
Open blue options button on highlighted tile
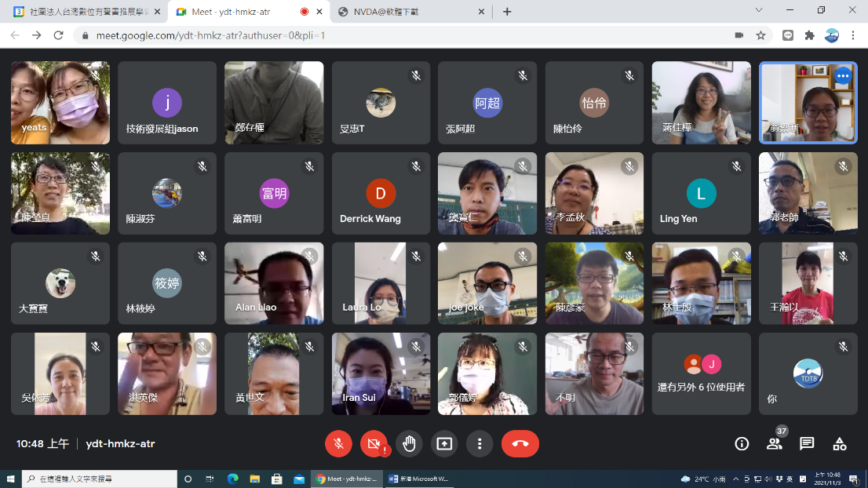click(843, 76)
